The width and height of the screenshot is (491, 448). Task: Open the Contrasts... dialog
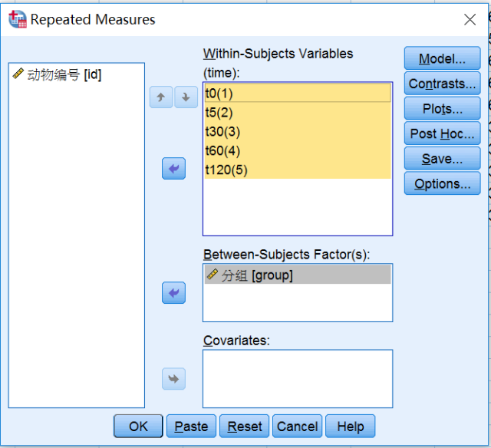[x=442, y=84]
